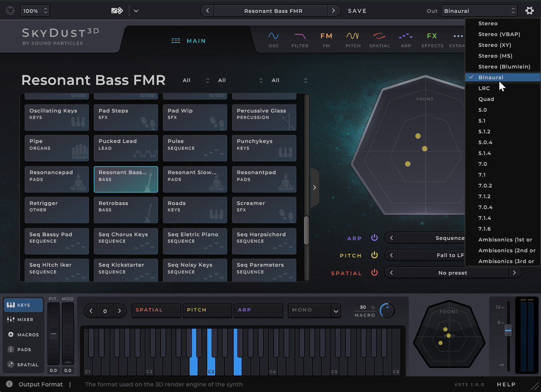
Task: Click the preset list scrollbar
Action: pos(307,230)
